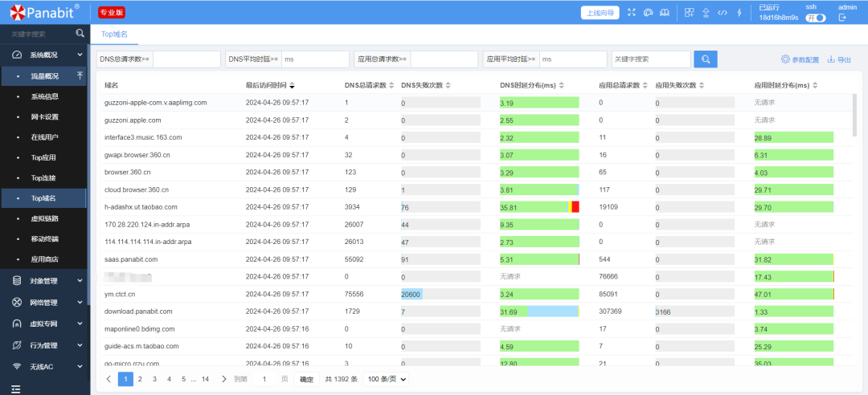The height and width of the screenshot is (395, 868).
Task: Click the 系统概况 dashboard icon
Action: click(x=17, y=55)
